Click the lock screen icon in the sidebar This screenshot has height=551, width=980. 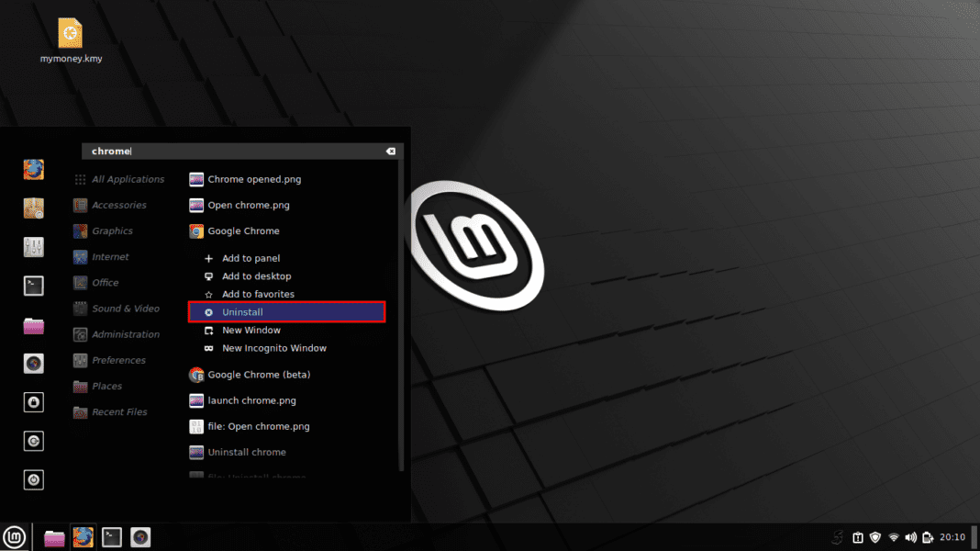click(33, 402)
